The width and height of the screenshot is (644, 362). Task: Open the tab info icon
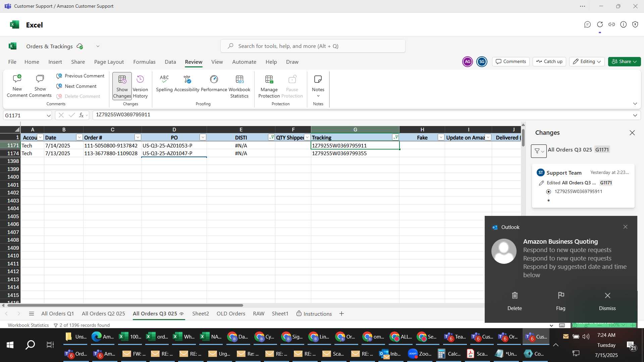(x=623, y=24)
